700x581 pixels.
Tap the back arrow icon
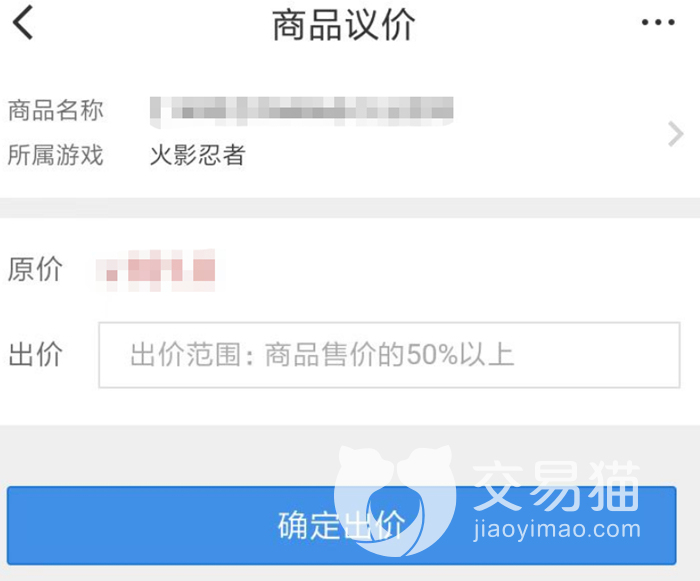click(23, 22)
